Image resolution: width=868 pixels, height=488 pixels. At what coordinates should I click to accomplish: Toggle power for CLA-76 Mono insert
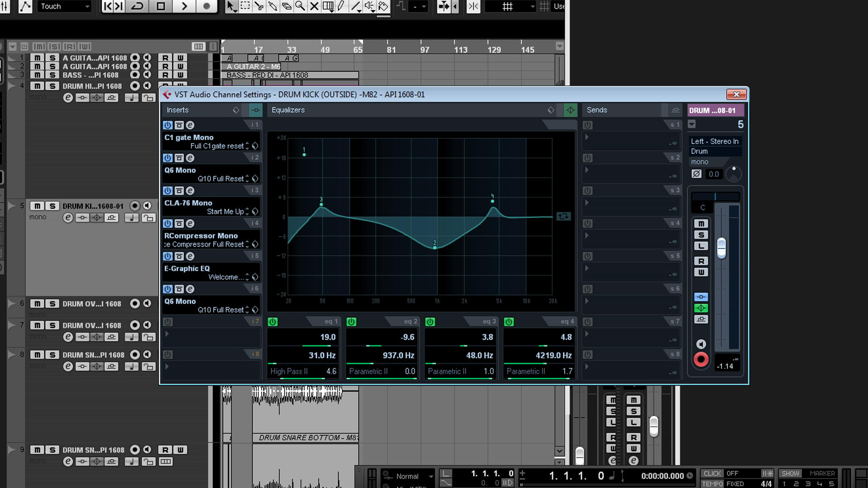[x=168, y=191]
